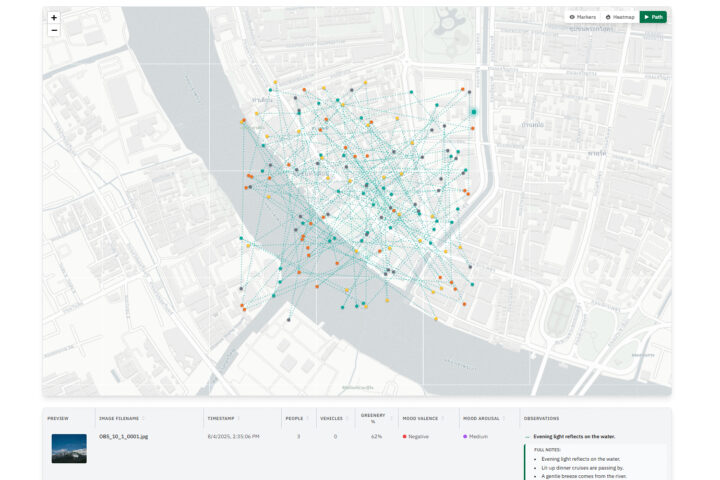
Task: Zoom out of the map
Action: click(54, 31)
